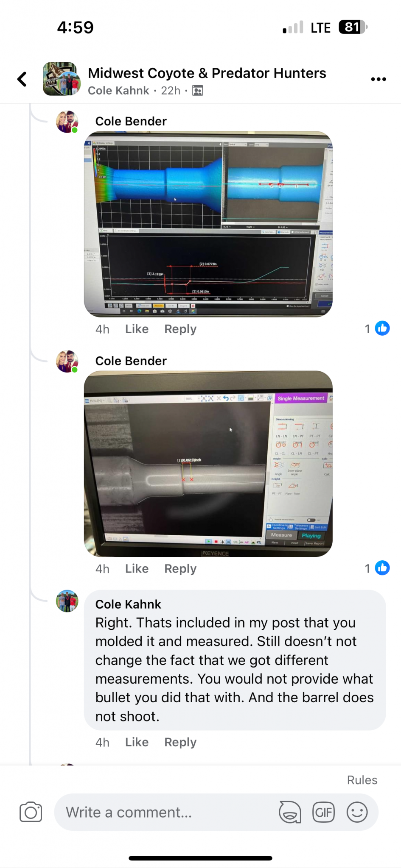Go back using the left arrow
Screen dimensions: 401x868
coord(22,79)
